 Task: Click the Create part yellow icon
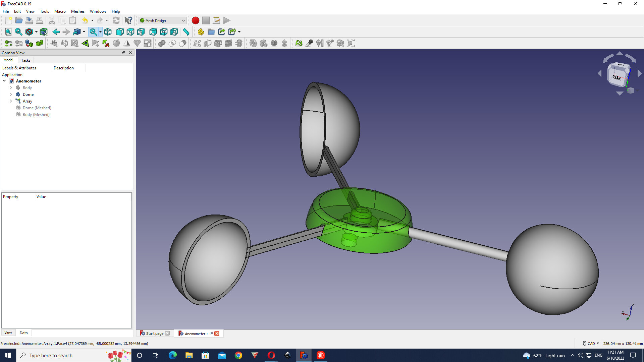(201, 32)
